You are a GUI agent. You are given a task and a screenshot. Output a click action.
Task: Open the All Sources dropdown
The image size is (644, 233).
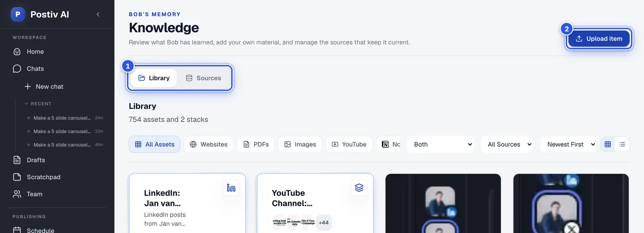(x=507, y=144)
